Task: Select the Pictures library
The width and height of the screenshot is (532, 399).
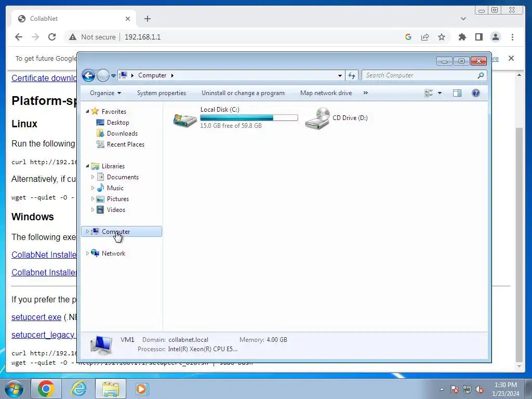Action: coord(118,199)
